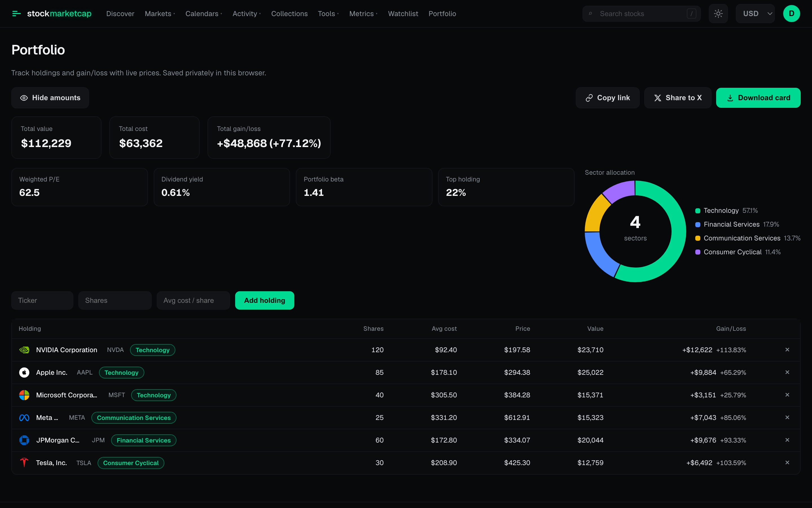
Task: Expand the Metrics menu
Action: click(363, 14)
